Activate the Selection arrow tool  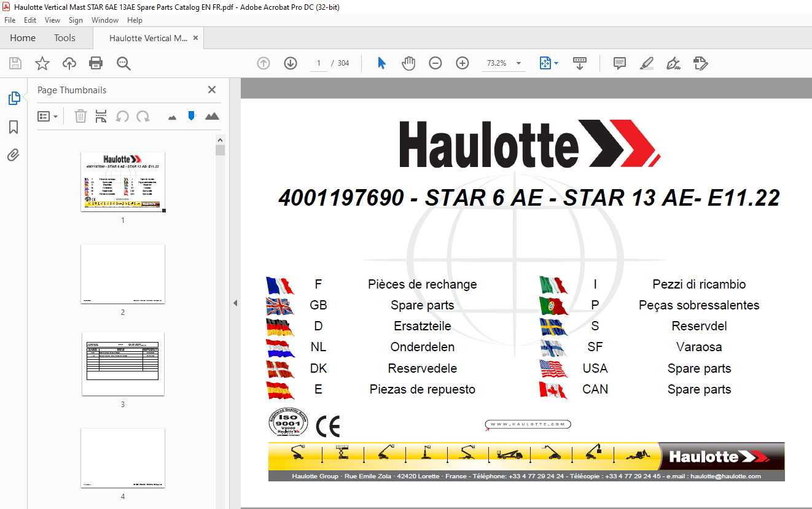point(381,63)
